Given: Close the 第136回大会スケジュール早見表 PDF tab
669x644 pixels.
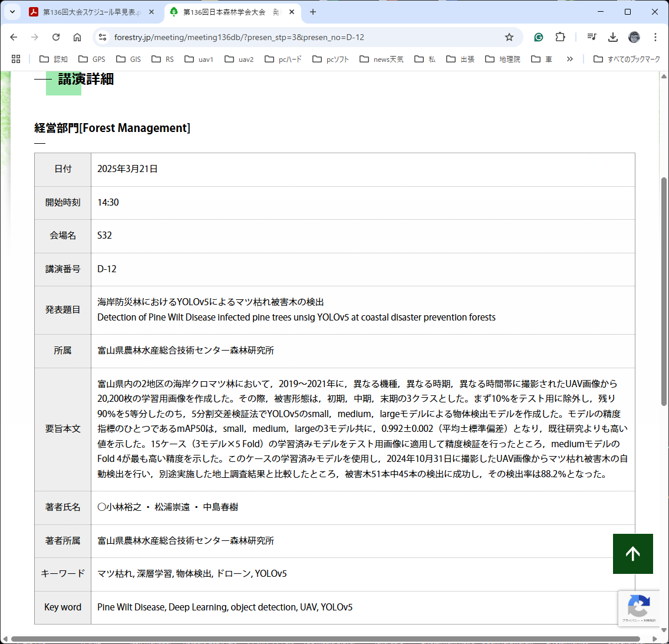Looking at the screenshot, I should 151,12.
